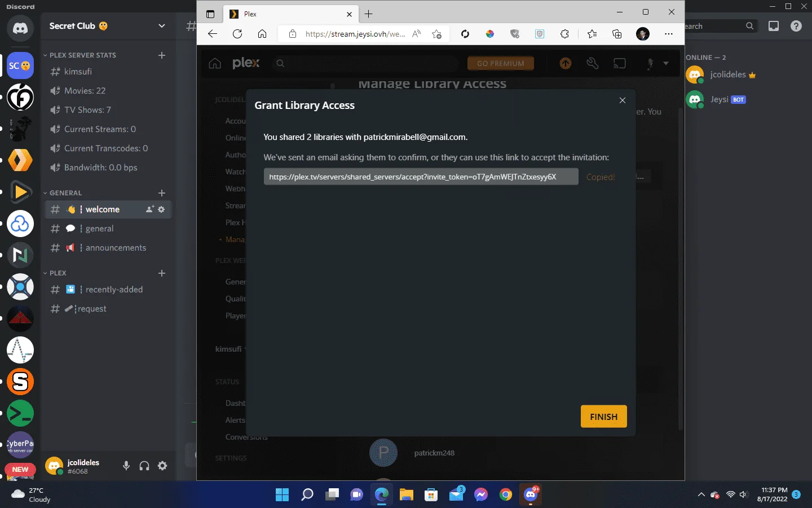The height and width of the screenshot is (508, 812).
Task: Mute the Discord microphone
Action: (126, 466)
